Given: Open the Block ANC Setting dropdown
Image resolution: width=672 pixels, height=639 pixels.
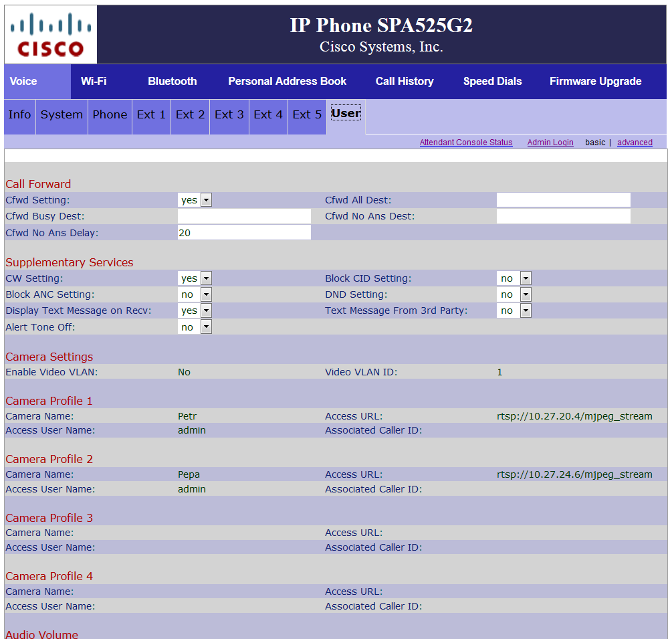Looking at the screenshot, I should point(195,294).
